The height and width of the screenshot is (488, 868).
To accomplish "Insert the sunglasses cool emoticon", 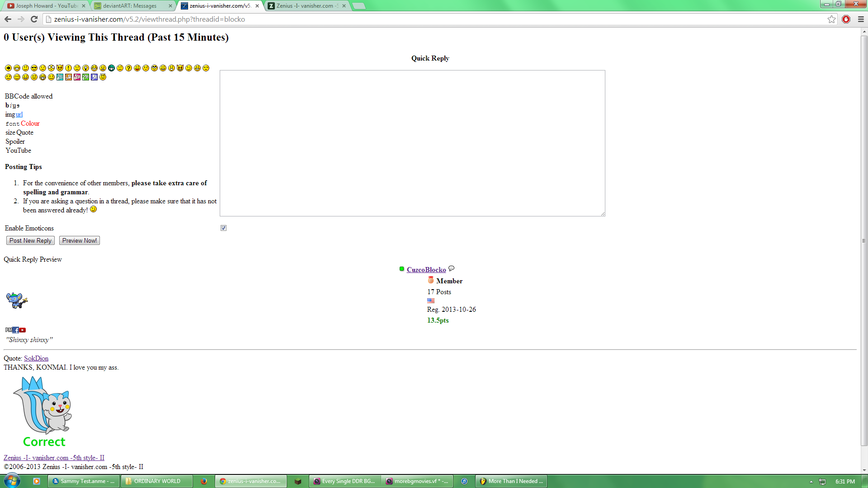I will 34,68.
